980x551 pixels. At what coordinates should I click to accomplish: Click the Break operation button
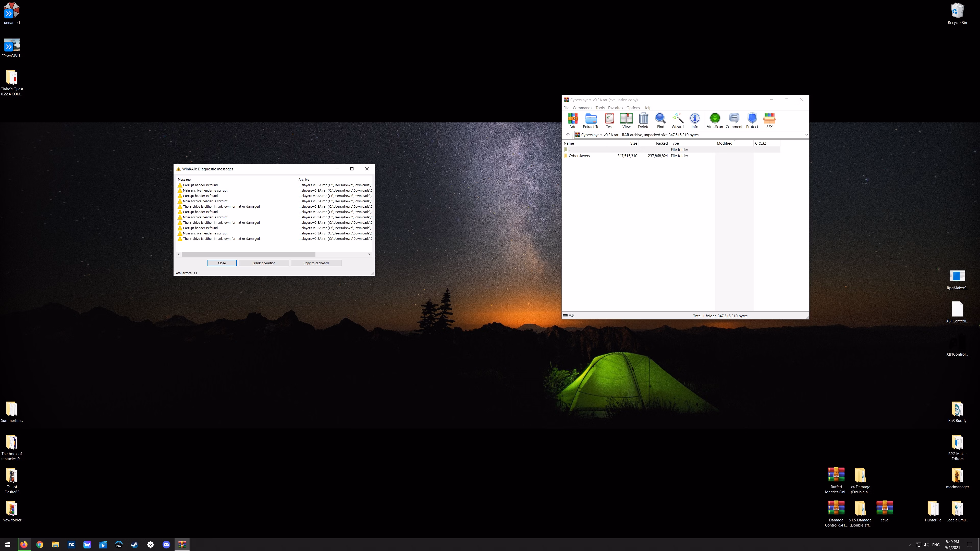tap(264, 263)
